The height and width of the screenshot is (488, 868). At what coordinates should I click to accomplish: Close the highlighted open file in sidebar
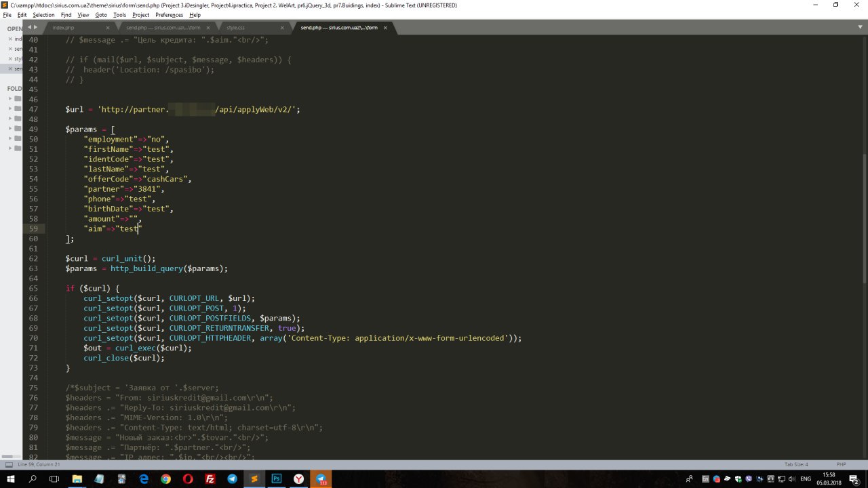pos(9,68)
